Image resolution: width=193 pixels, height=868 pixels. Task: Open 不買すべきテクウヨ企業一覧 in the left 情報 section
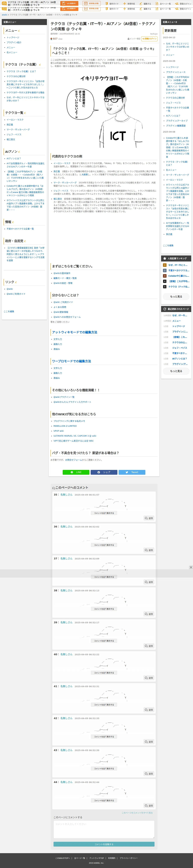[20, 229]
